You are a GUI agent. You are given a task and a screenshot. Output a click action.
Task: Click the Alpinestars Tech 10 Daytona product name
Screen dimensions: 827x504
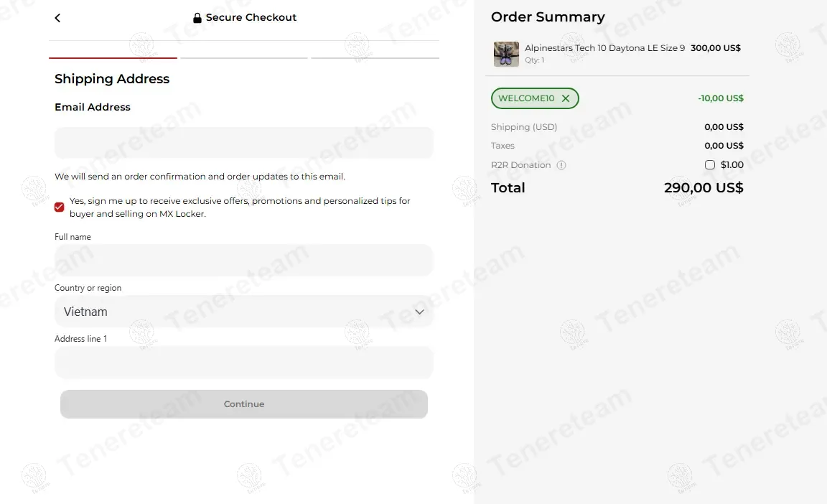coord(604,48)
